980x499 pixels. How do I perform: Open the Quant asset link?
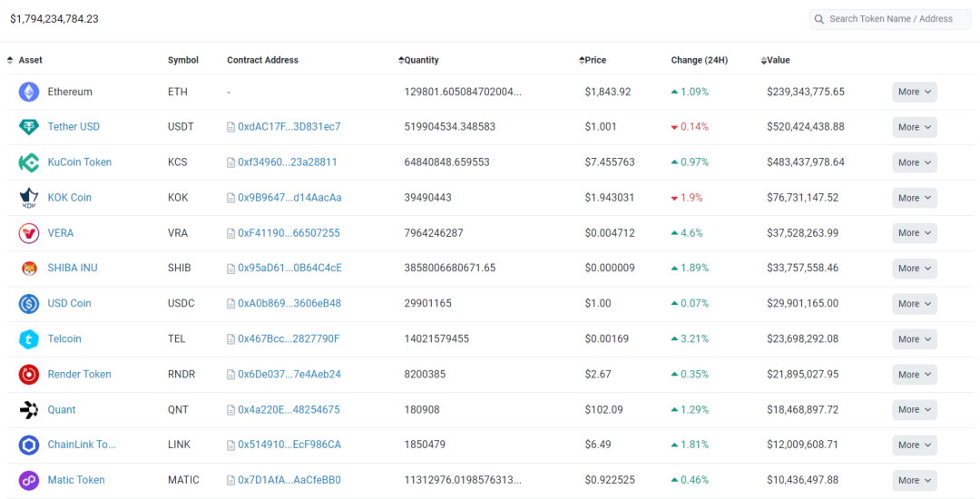point(62,410)
